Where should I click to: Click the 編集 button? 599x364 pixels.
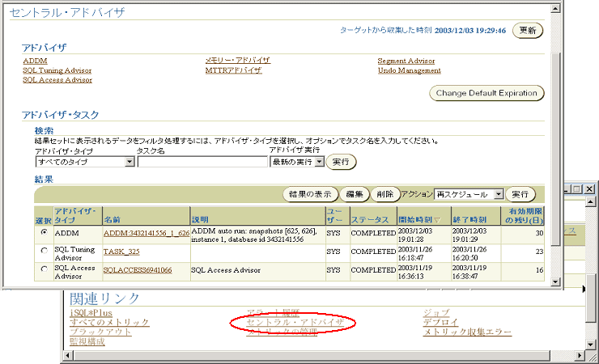[354, 195]
